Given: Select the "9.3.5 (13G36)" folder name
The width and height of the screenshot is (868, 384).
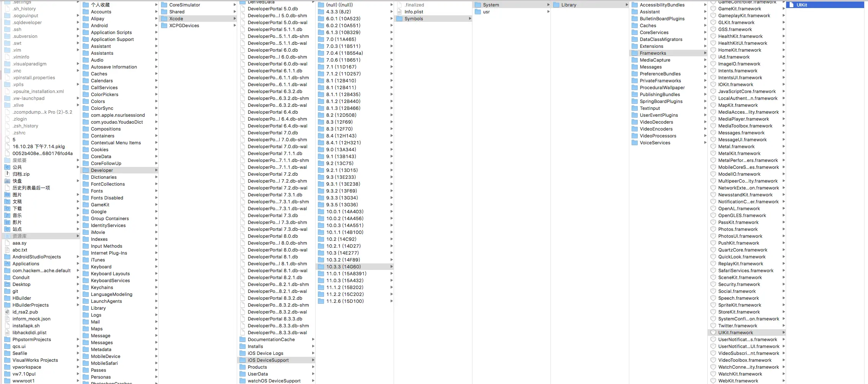Looking at the screenshot, I should (x=342, y=205).
